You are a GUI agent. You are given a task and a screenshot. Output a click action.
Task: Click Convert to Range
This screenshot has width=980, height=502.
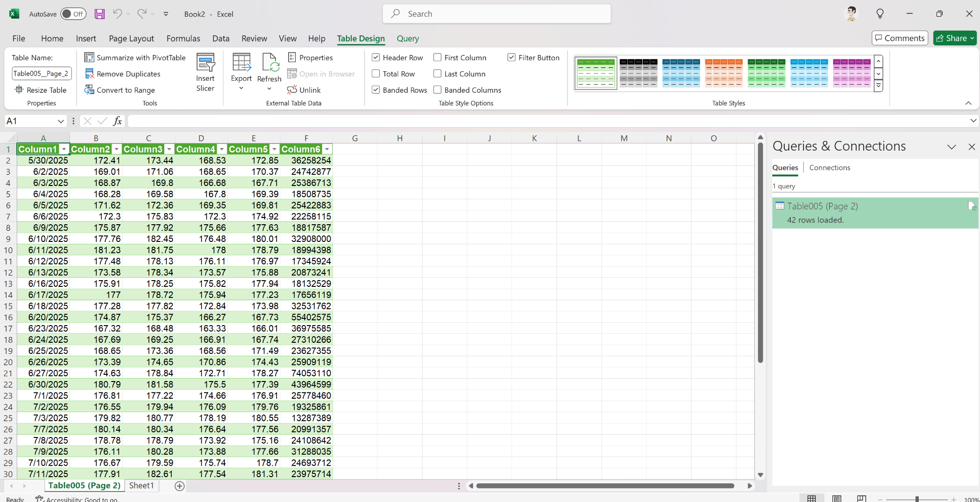[x=120, y=90]
